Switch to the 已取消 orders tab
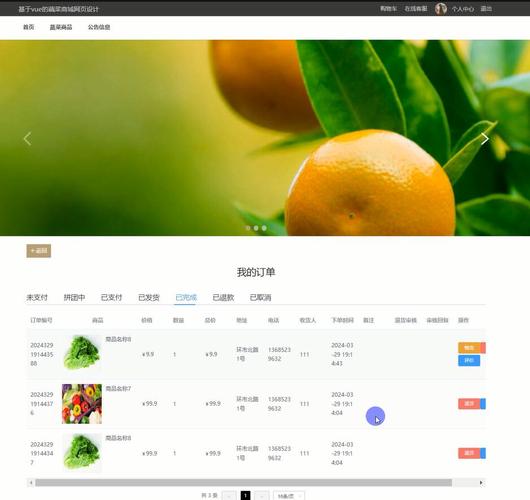Image resolution: width=530 pixels, height=500 pixels. (x=260, y=297)
